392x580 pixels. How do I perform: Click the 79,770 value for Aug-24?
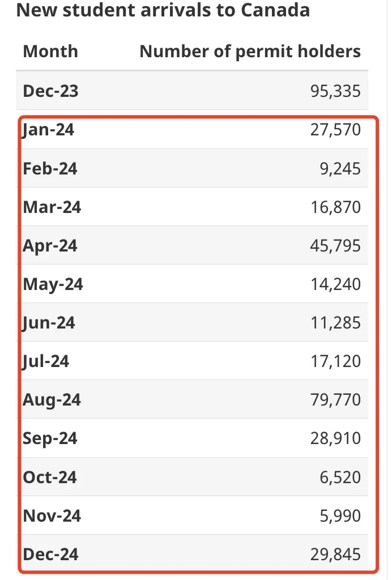(x=335, y=400)
